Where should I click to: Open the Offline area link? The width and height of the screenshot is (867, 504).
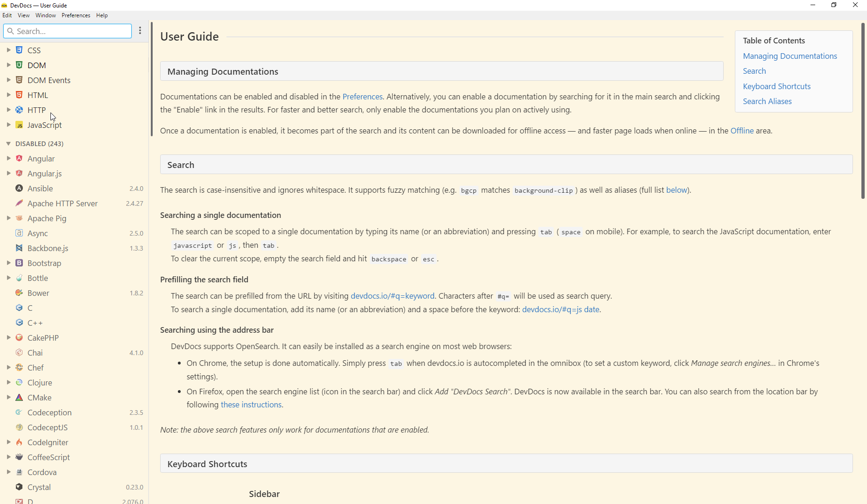(742, 131)
